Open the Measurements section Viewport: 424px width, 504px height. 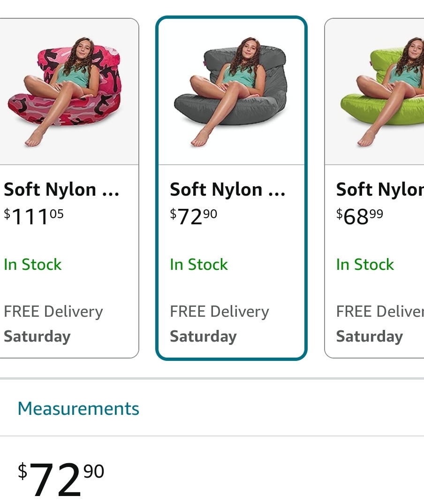pos(78,409)
